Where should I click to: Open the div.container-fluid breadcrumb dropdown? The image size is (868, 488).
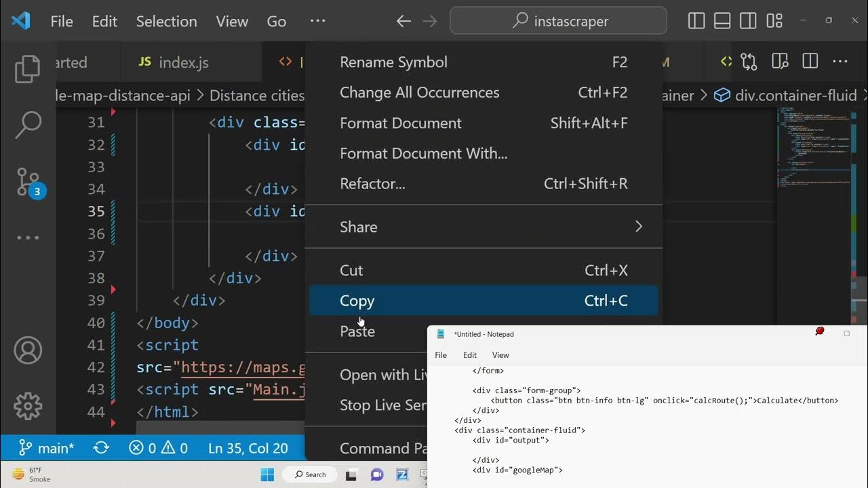(x=795, y=96)
